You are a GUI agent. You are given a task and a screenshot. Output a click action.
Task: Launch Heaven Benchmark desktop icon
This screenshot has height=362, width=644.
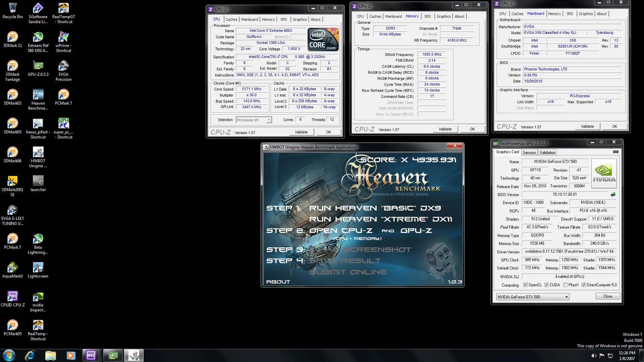pos(38,99)
